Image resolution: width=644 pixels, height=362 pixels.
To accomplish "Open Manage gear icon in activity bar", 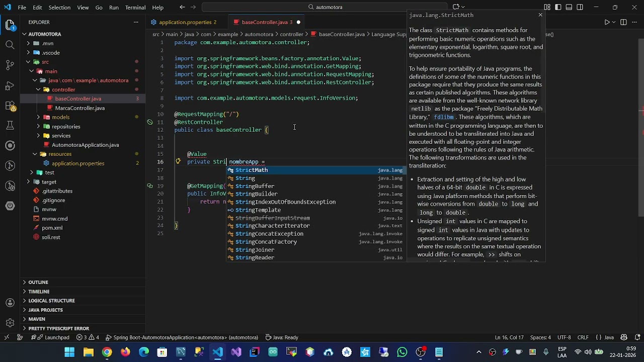I will tap(10, 323).
